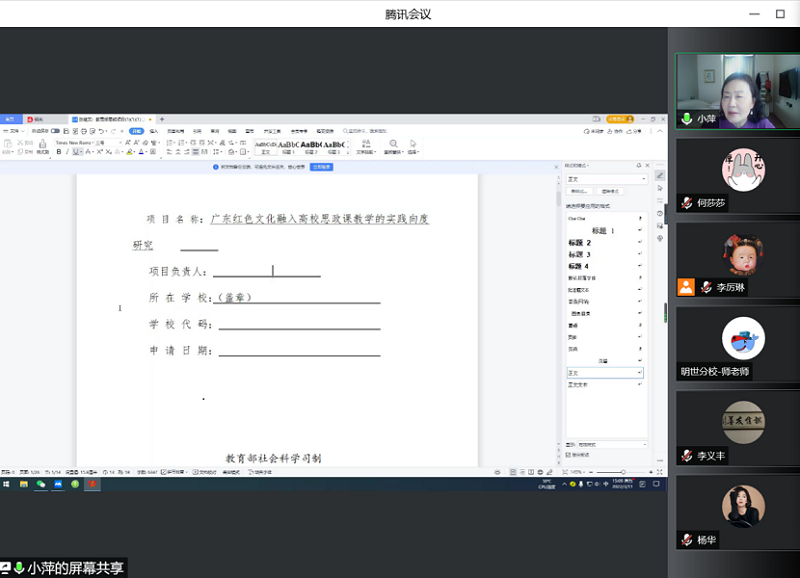Toggle the show preview checkbox

tap(570, 455)
